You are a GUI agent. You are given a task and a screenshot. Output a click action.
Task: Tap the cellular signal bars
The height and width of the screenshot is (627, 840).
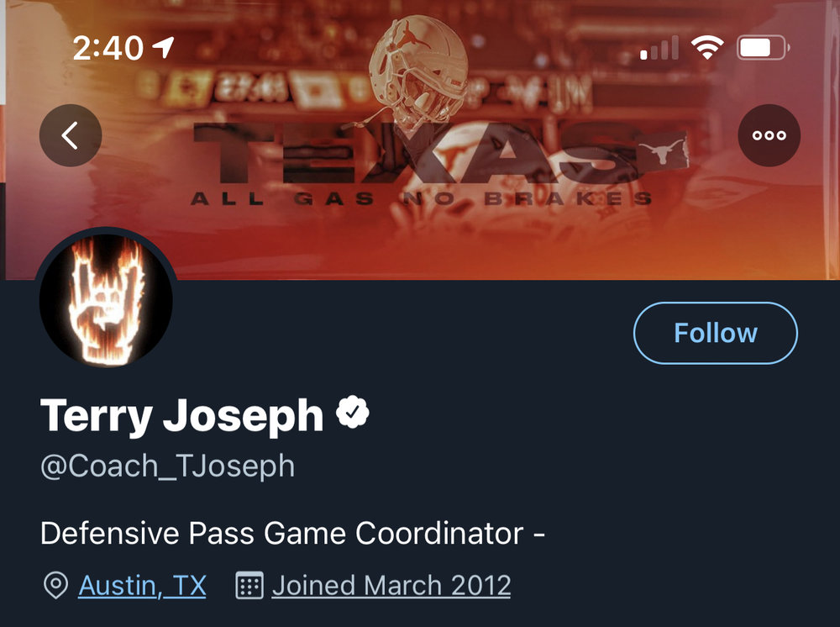[659, 50]
